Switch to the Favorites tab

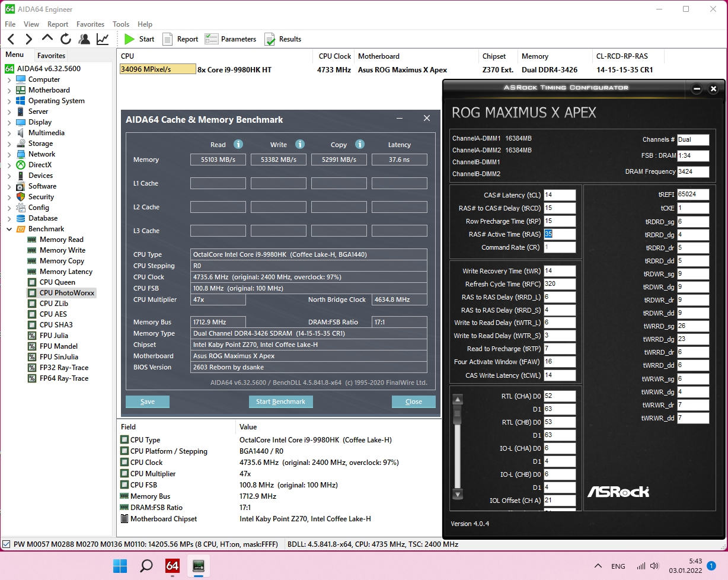52,56
